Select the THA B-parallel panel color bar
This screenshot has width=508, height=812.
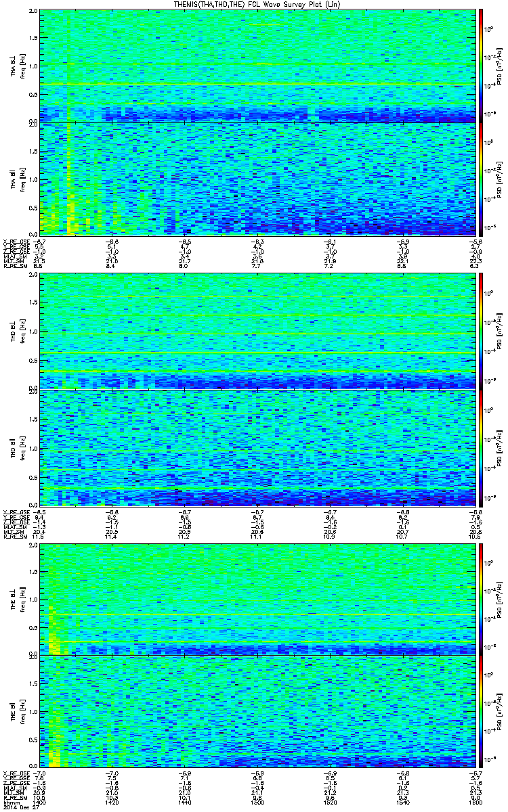(x=481, y=179)
